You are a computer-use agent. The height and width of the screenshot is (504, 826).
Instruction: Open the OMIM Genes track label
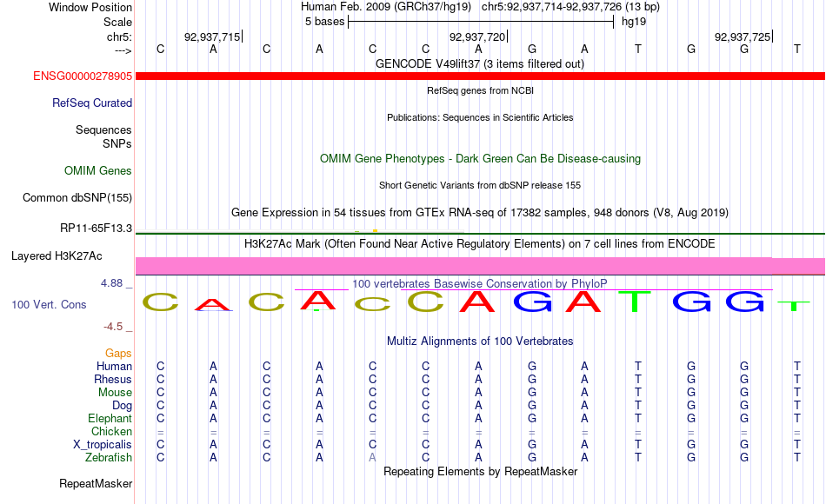(97, 170)
